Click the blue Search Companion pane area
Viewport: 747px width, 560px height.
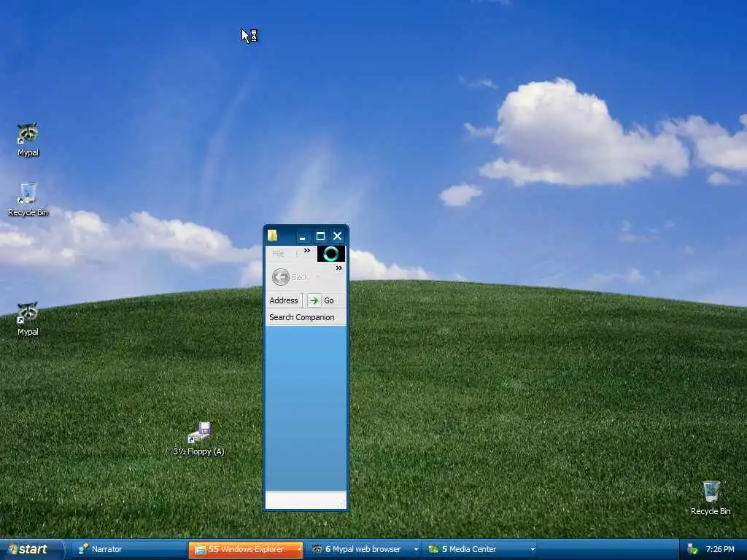[306, 408]
